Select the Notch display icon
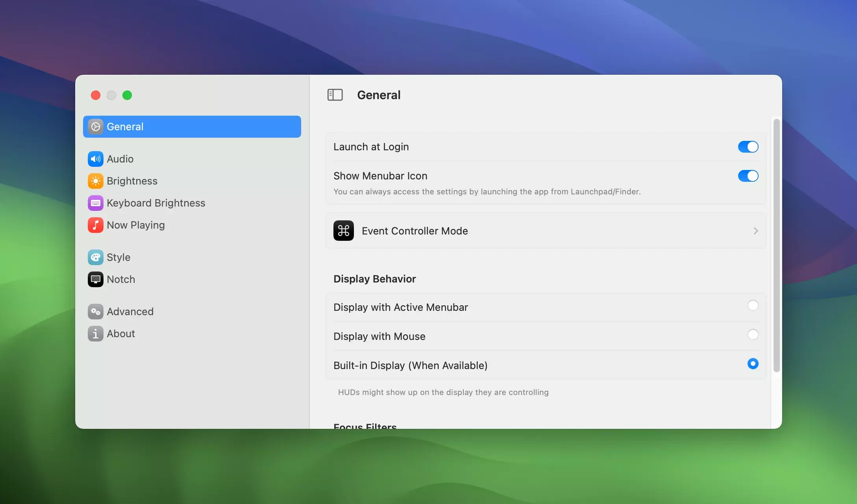The height and width of the screenshot is (504, 857). [95, 279]
